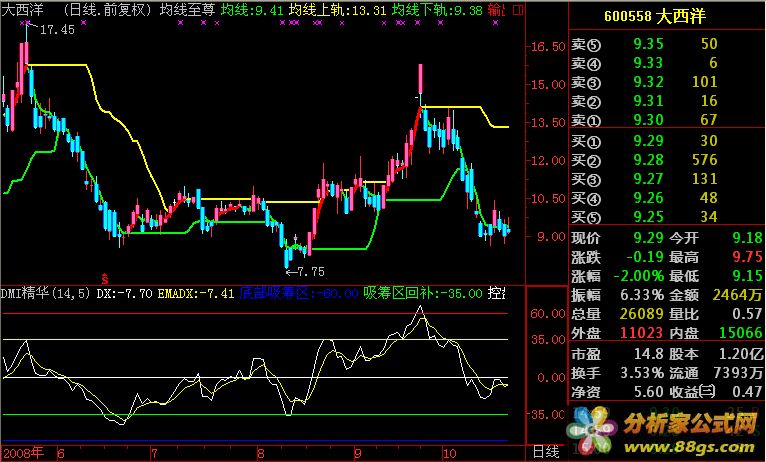This screenshot has height=462, width=766.
Task: Select the 买⑤ order row at 9.25
Action: pos(644,217)
